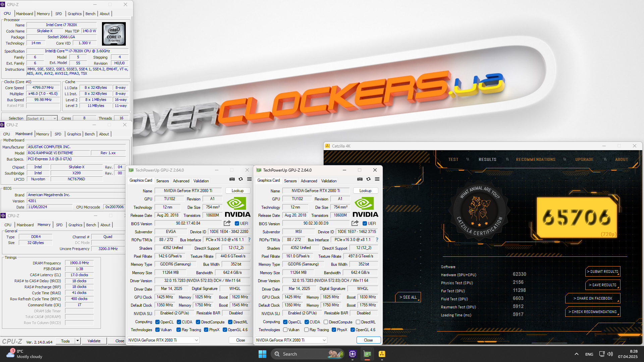Click SEE ALL button in Catzilla
Image resolution: width=644 pixels, height=362 pixels.
[x=408, y=297]
